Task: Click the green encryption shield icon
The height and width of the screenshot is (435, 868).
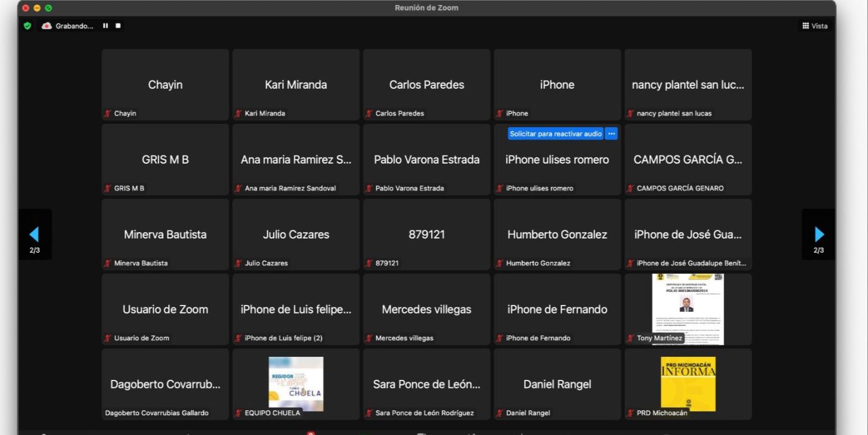Action: pos(27,26)
